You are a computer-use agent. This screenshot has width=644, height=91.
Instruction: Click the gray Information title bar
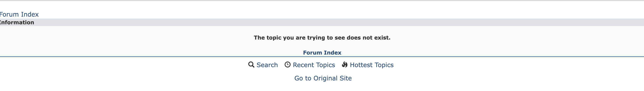click(x=322, y=22)
